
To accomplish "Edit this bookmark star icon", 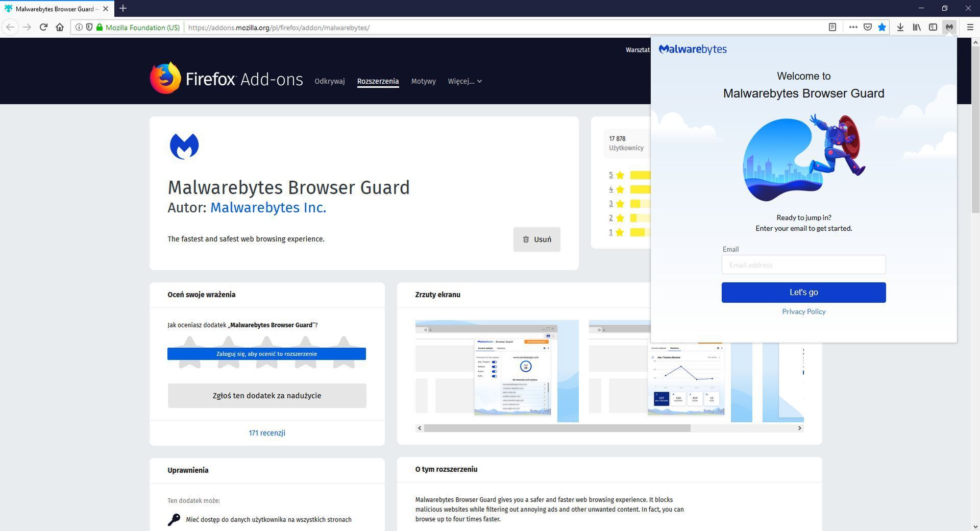I will click(881, 28).
